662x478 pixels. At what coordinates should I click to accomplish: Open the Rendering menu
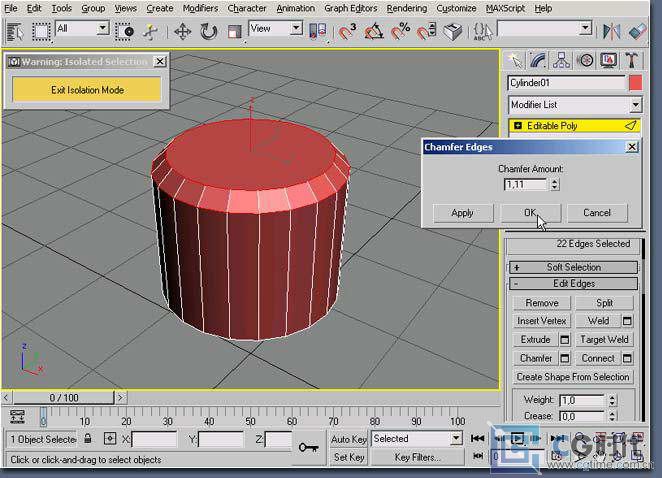coord(407,8)
